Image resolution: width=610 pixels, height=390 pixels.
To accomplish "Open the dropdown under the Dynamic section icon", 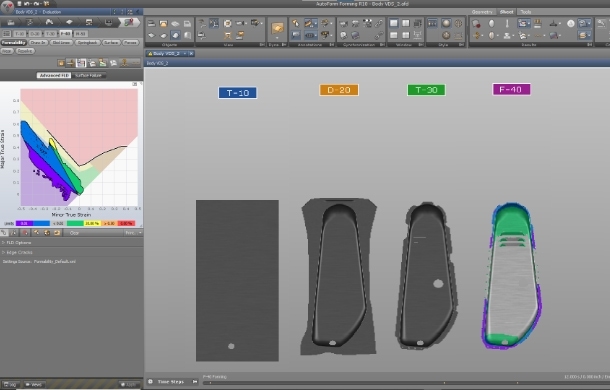I will tap(277, 38).
